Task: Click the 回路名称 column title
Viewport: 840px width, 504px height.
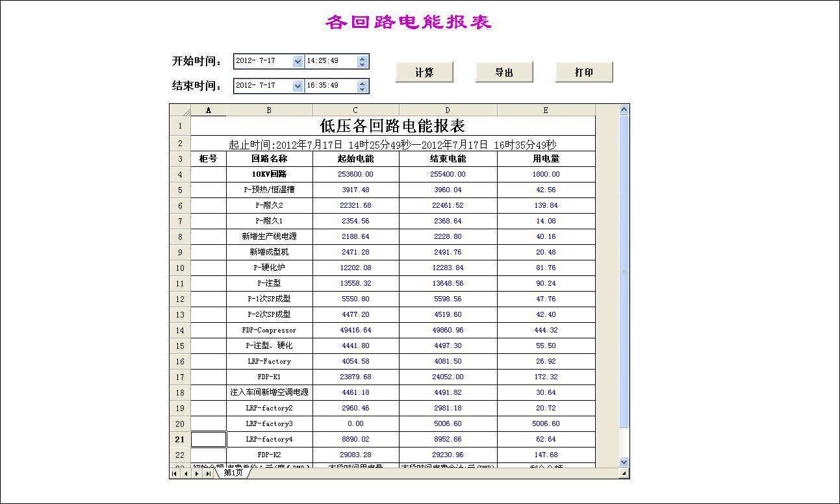Action: coord(270,158)
